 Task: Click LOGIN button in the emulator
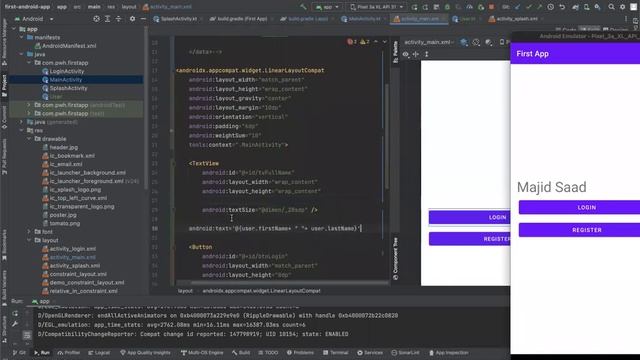[x=579, y=207]
